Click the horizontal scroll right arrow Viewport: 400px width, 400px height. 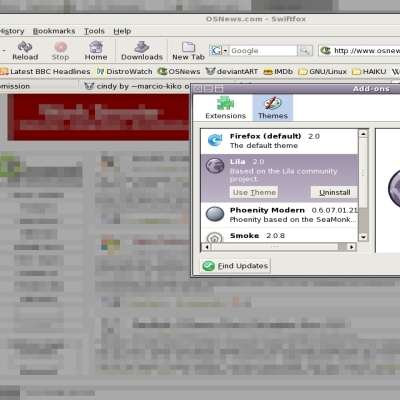click(351, 247)
